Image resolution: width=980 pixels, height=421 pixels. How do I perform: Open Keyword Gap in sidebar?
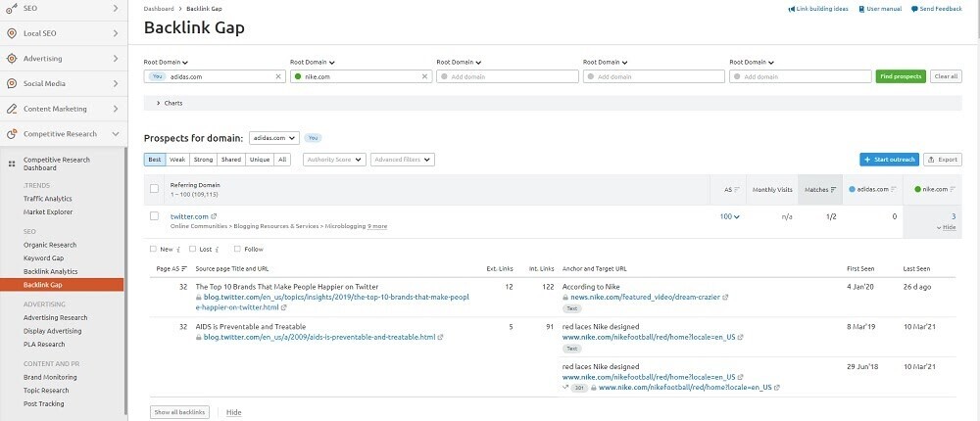(44, 257)
